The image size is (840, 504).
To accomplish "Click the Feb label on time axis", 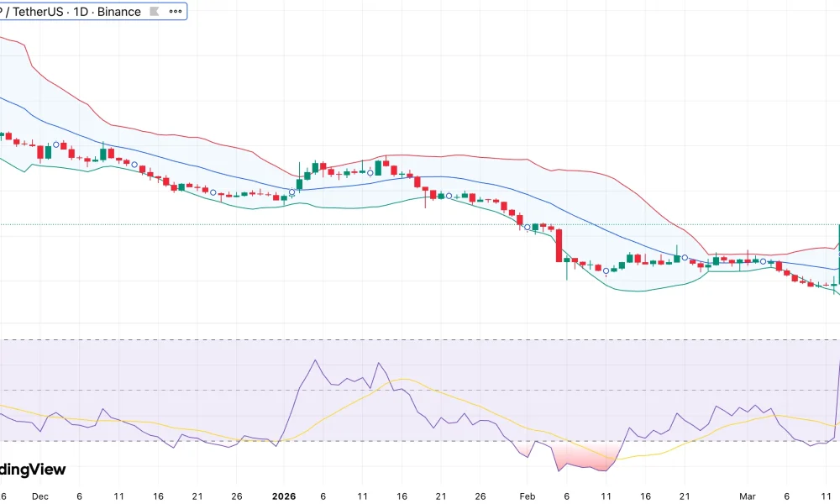I will point(527,496).
